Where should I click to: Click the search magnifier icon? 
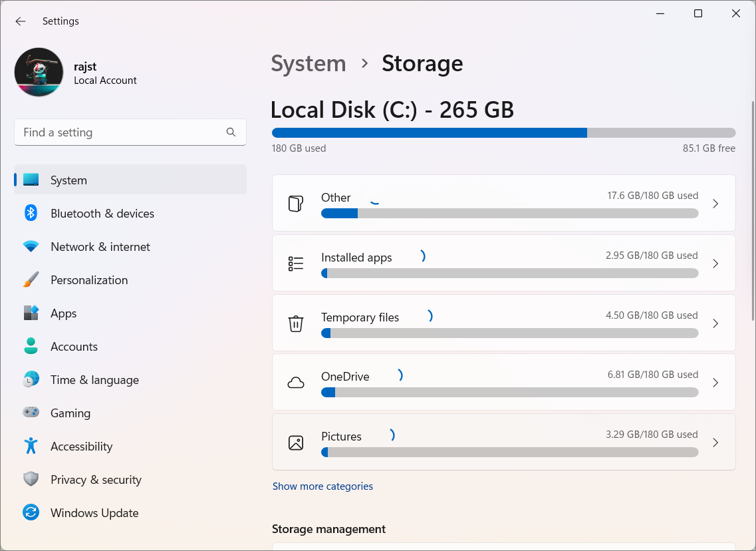pyautogui.click(x=231, y=132)
